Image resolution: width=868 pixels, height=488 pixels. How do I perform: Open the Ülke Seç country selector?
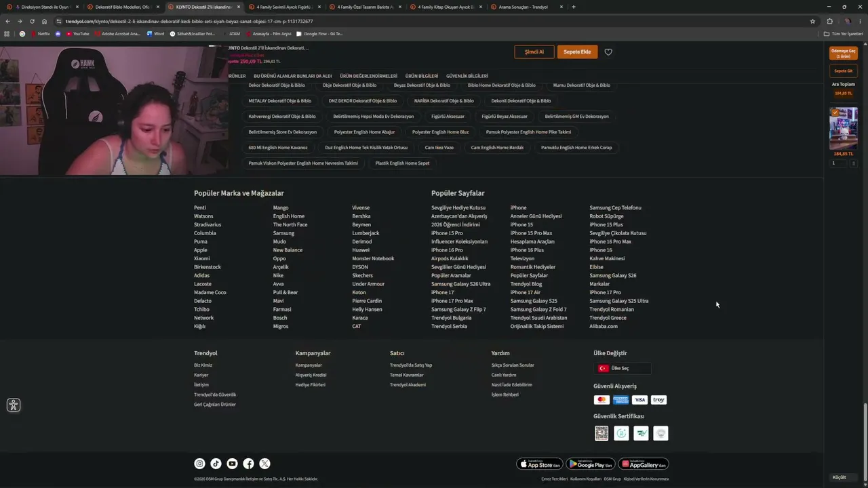click(622, 368)
